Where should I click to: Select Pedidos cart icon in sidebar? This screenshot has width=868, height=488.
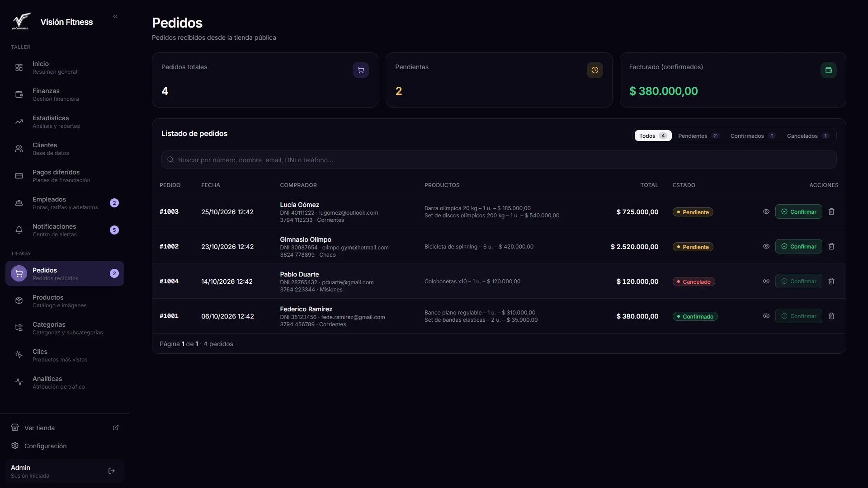[x=19, y=273]
